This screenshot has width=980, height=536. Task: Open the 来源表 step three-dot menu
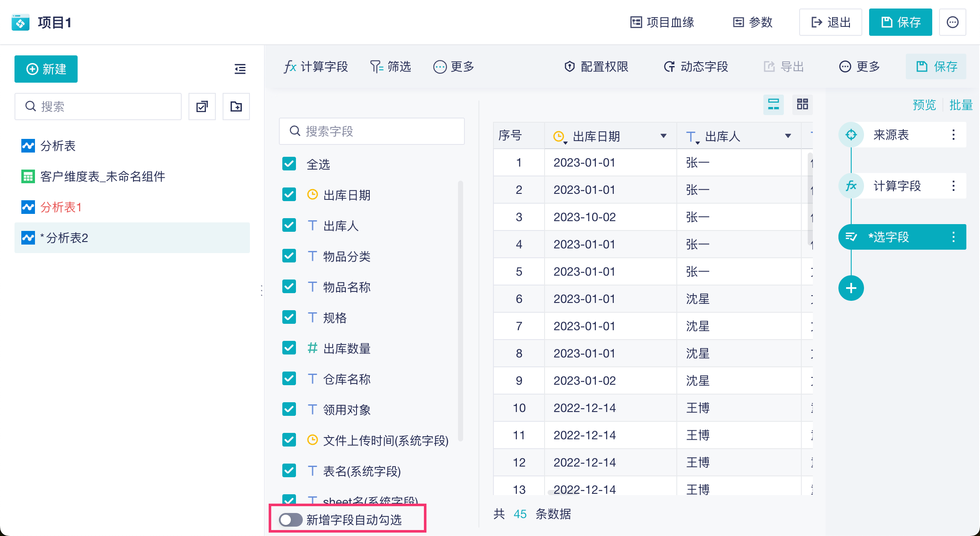[953, 135]
